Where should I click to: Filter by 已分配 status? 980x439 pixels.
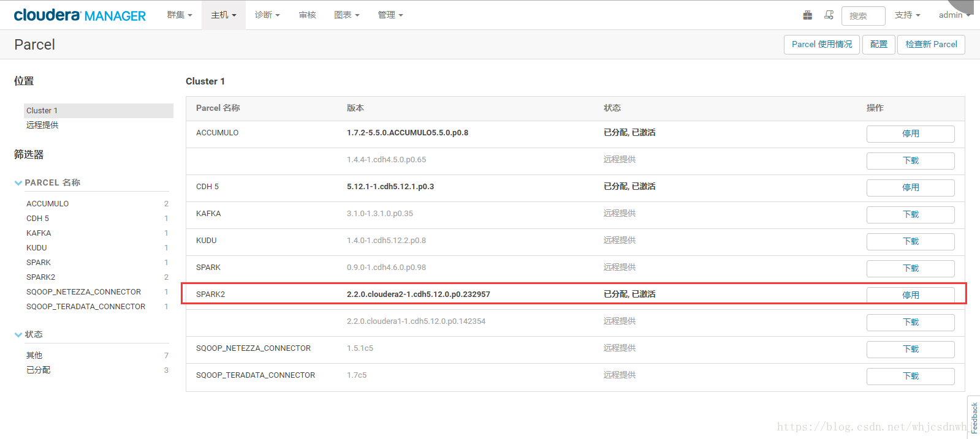(39, 370)
